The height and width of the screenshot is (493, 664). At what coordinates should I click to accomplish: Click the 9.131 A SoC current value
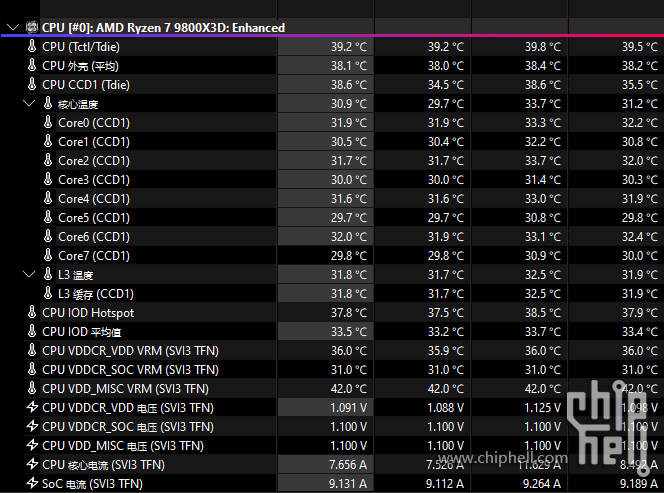[348, 484]
